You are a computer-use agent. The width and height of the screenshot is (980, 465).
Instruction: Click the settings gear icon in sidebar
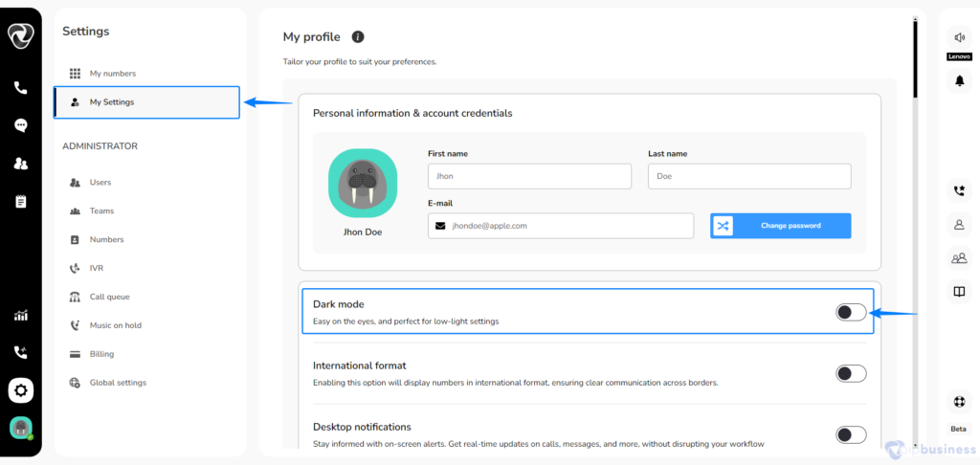21,390
